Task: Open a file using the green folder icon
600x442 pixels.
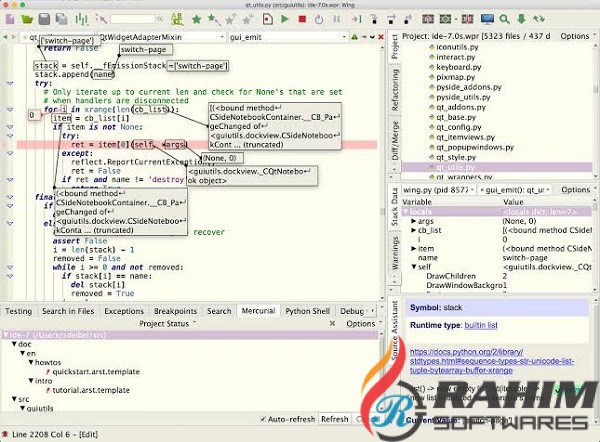Action: tap(27, 19)
